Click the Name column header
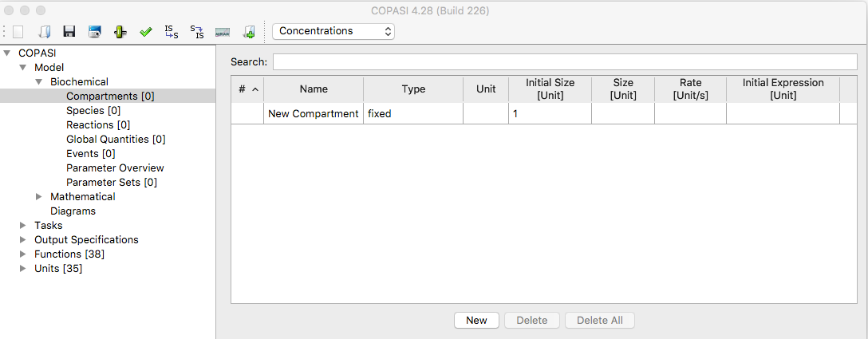Image resolution: width=868 pixels, height=339 pixels. point(314,89)
